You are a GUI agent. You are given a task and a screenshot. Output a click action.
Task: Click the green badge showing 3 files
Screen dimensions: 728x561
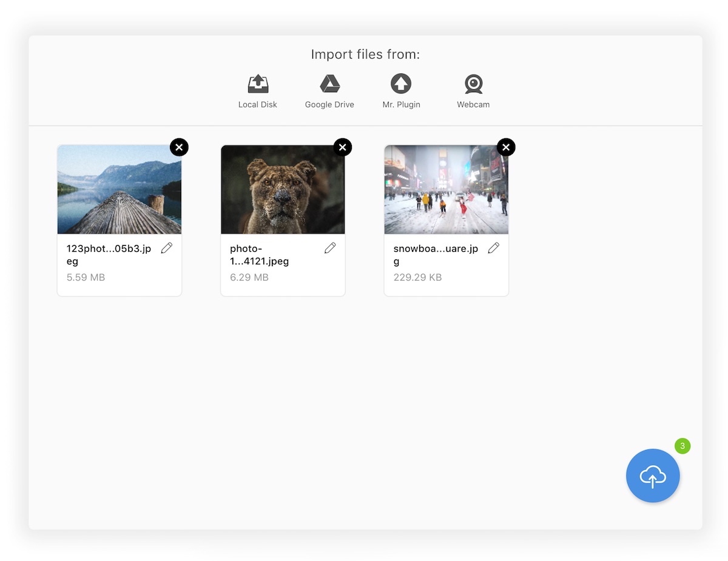[x=682, y=446]
